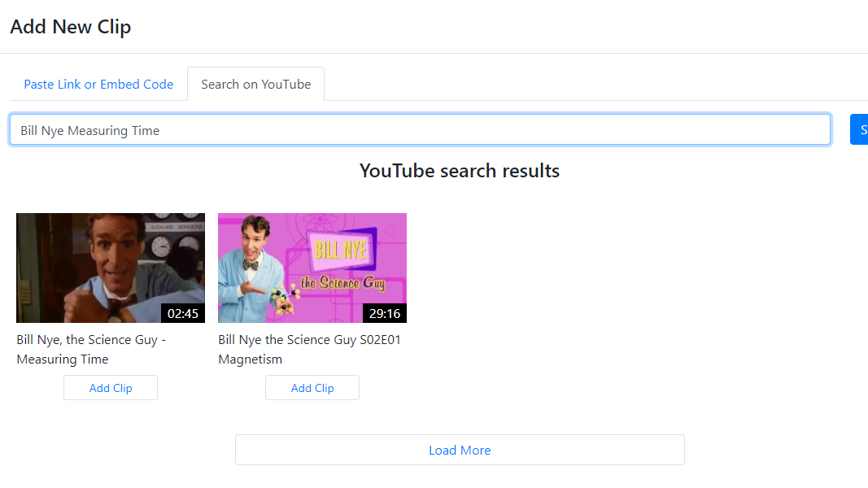
Task: Select the Search on YouTube tab
Action: coord(255,84)
